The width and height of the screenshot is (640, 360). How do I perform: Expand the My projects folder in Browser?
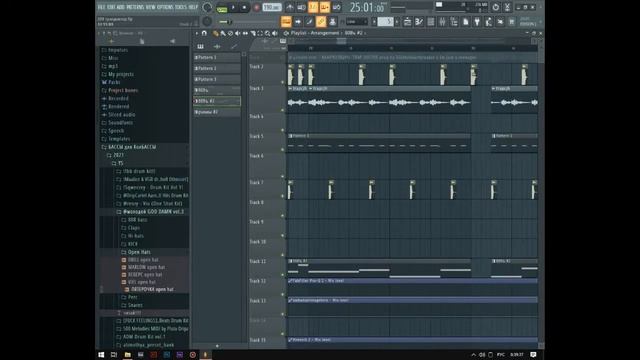click(121, 74)
